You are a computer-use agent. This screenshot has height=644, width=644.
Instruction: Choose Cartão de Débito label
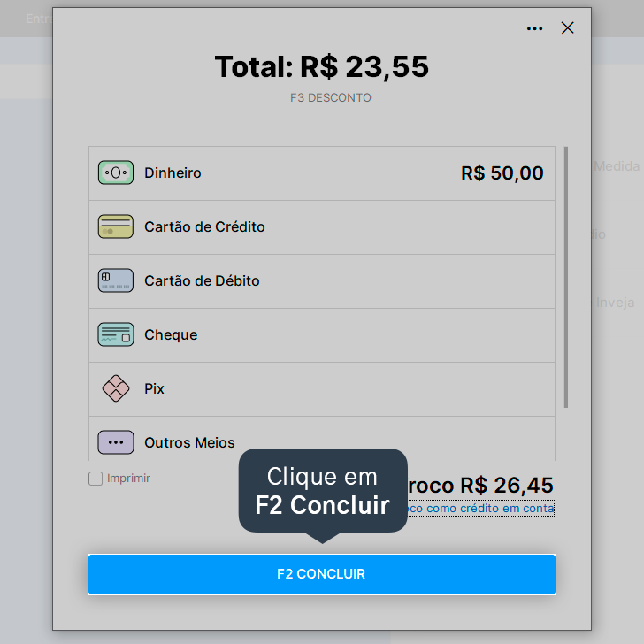click(x=202, y=281)
